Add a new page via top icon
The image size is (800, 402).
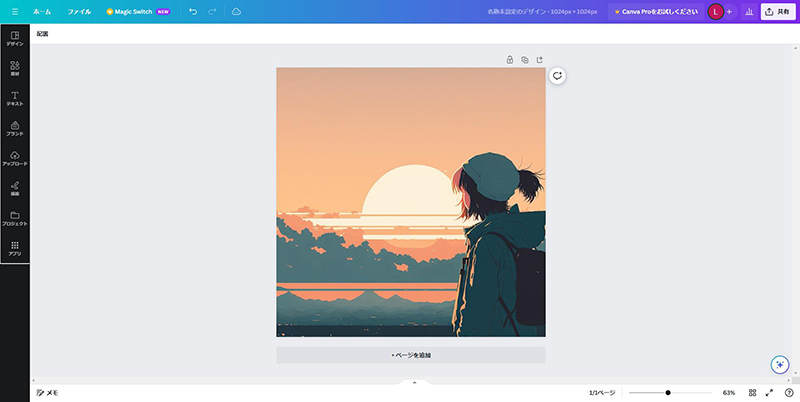click(x=540, y=60)
